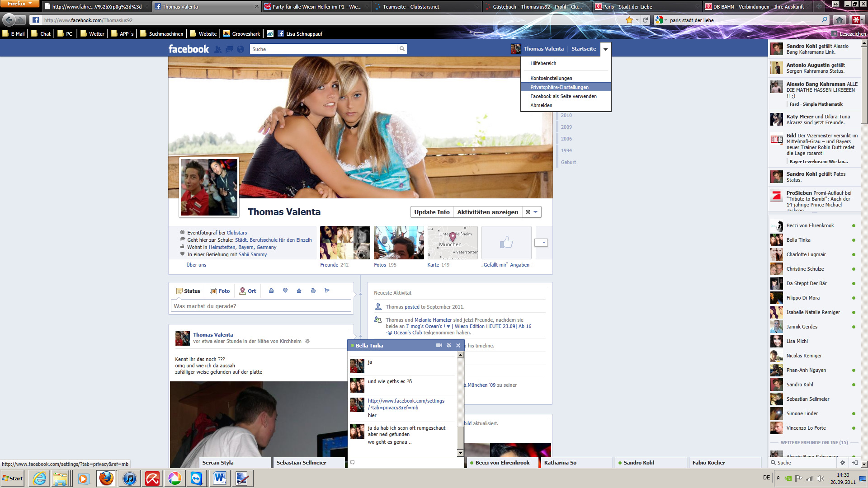This screenshot has height=488, width=868.
Task: Expand more profile sections dropdown arrow
Action: point(541,243)
